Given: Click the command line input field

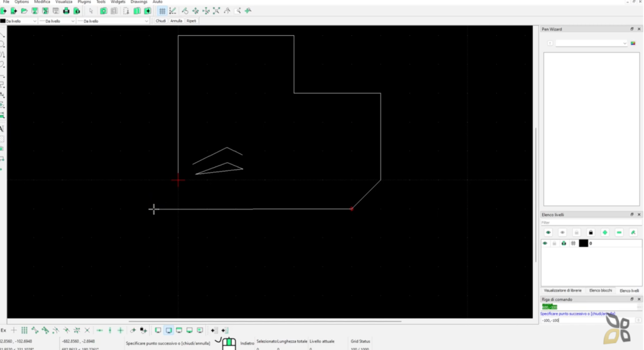Looking at the screenshot, I should click(588, 320).
